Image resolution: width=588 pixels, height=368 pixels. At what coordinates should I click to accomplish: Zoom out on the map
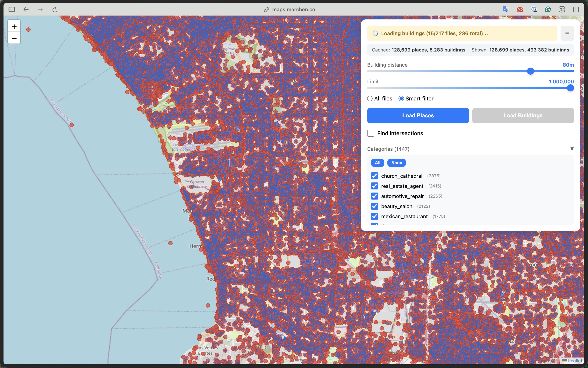click(x=14, y=38)
